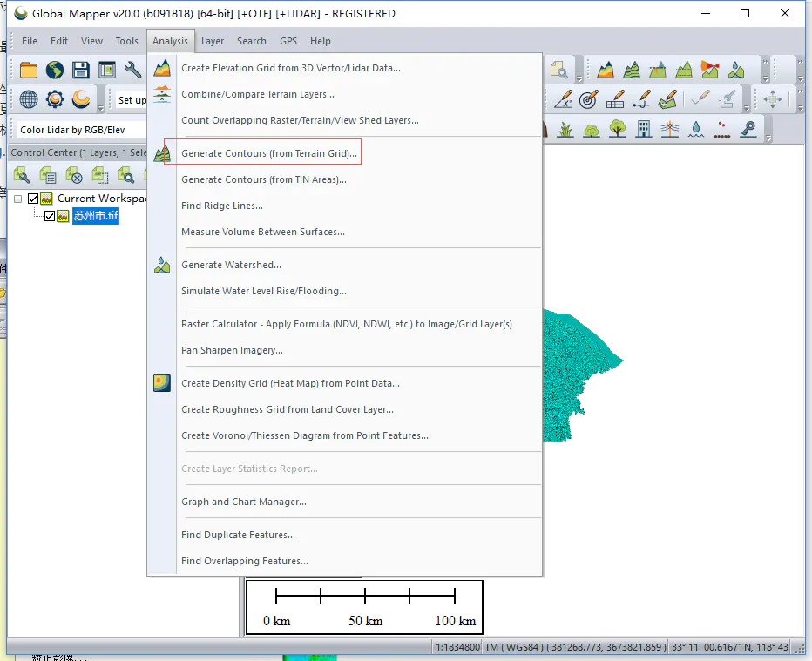Click the high vegetation tree icon
The height and width of the screenshot is (661, 812).
[618, 129]
